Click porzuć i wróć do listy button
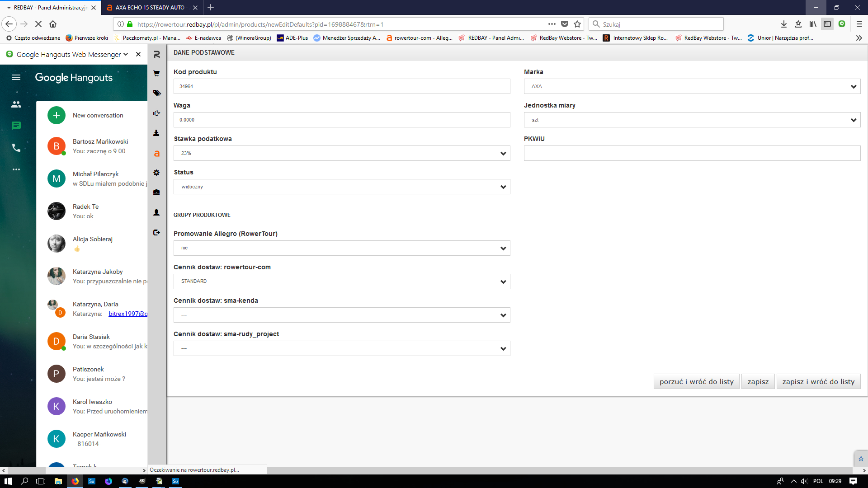The height and width of the screenshot is (488, 868). (x=696, y=381)
